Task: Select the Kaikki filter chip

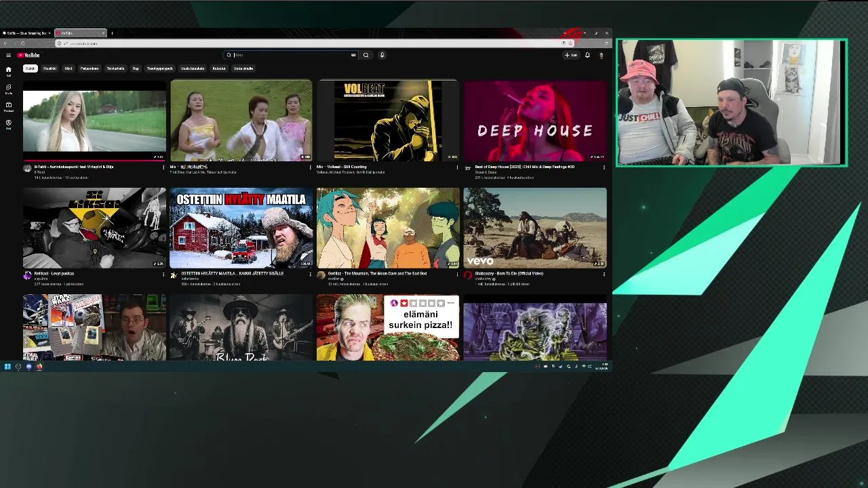Action: click(x=30, y=68)
